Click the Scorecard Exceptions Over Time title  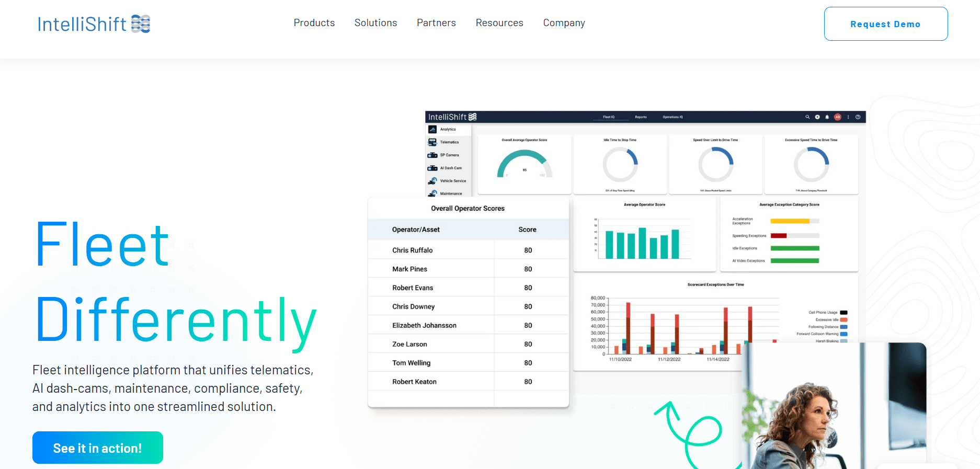coord(716,285)
